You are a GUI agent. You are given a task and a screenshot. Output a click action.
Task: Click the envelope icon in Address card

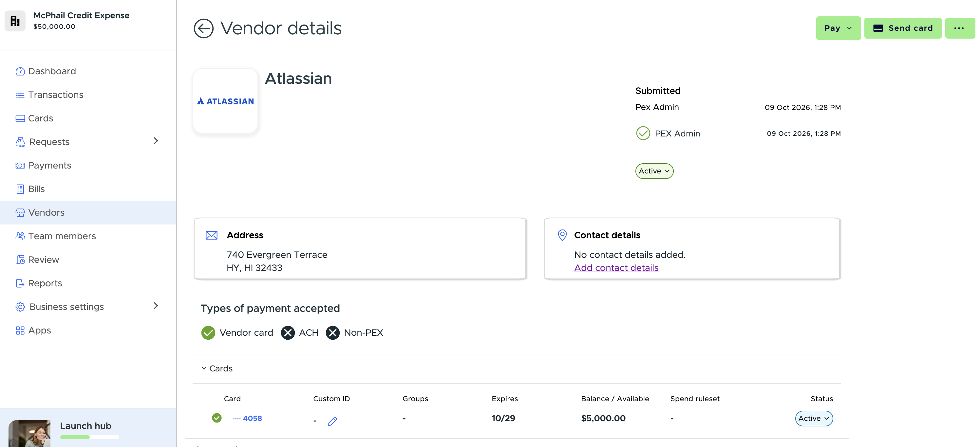click(x=212, y=235)
